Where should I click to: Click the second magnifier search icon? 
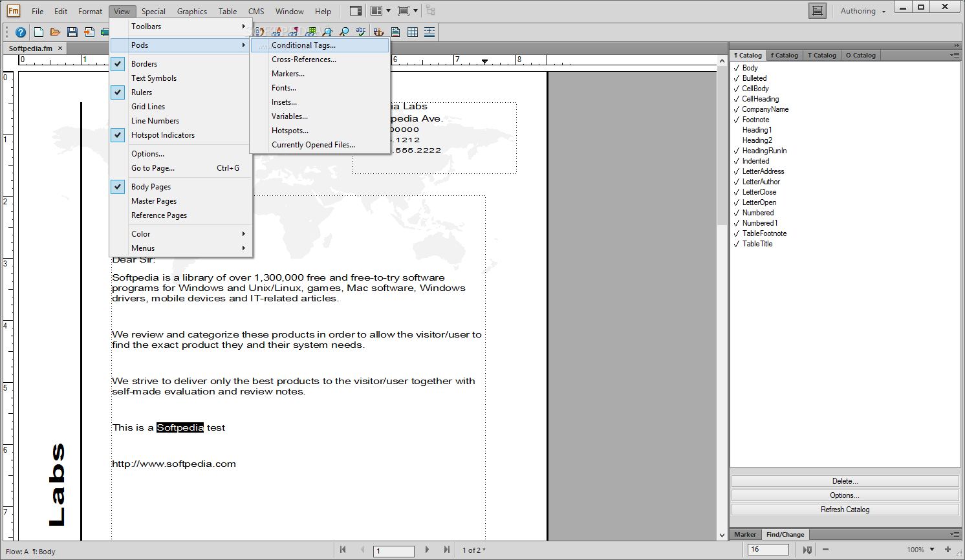coord(344,32)
